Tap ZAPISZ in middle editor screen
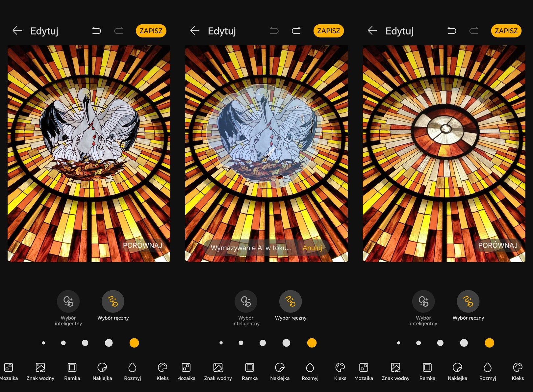 click(x=329, y=31)
